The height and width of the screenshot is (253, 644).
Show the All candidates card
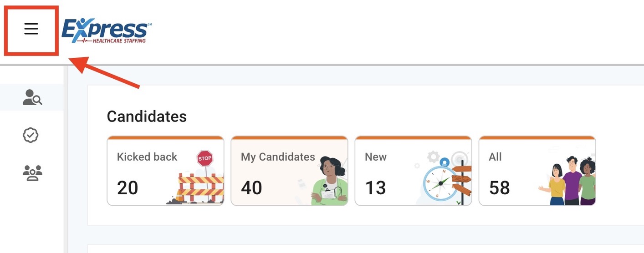pos(495,157)
